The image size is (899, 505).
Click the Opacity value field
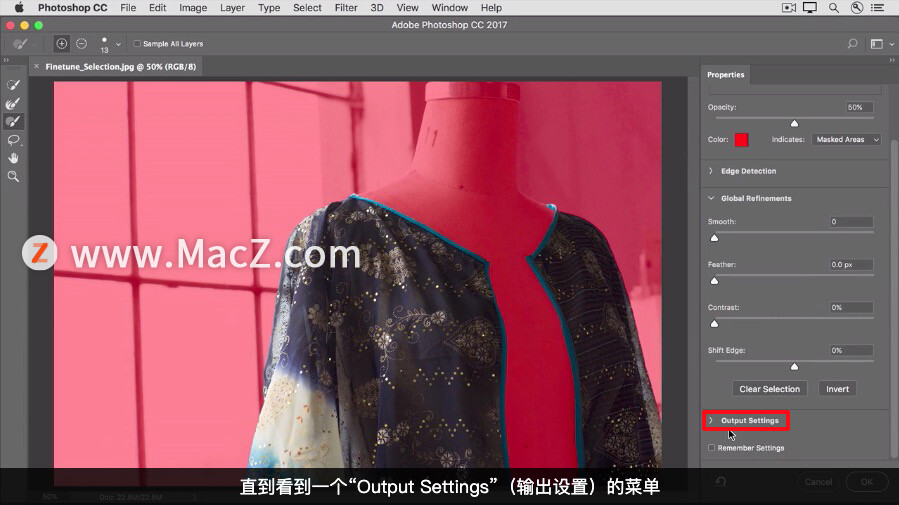pyautogui.click(x=859, y=107)
